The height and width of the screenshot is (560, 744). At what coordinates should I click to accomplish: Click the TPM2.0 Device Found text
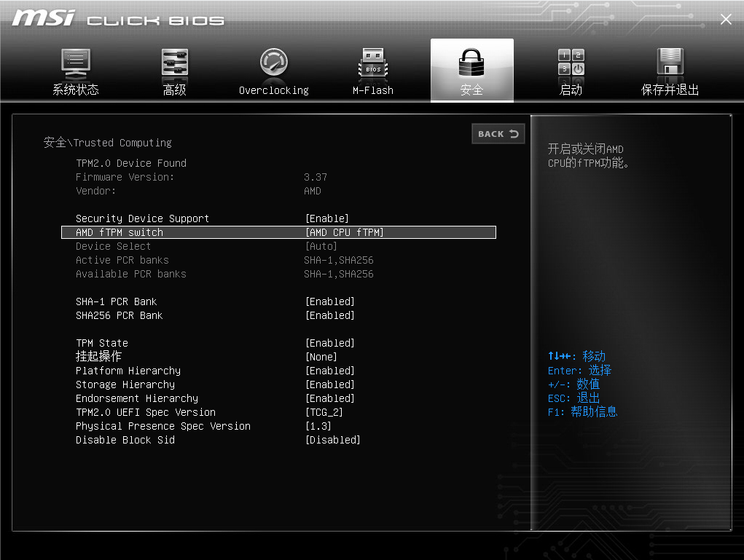tap(131, 163)
